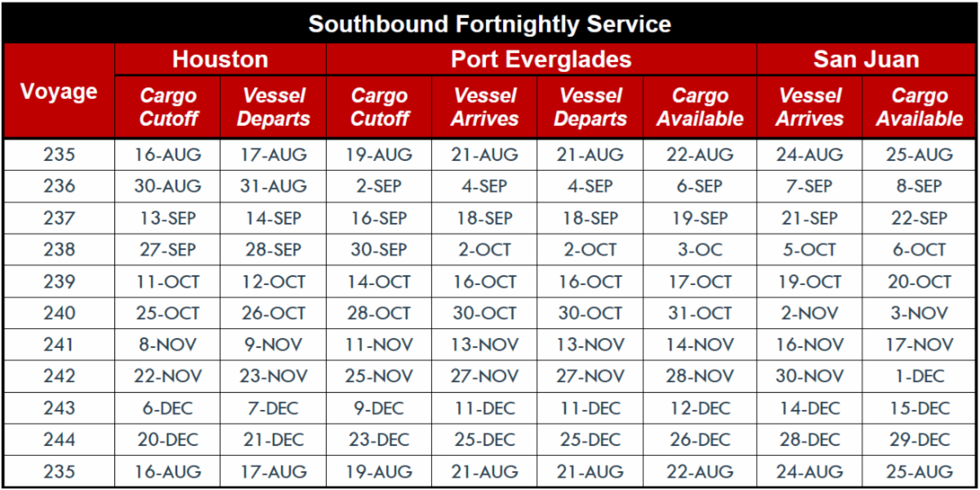The height and width of the screenshot is (490, 980).
Task: Click the Southbound Fortnightly Service title
Action: coord(489,24)
